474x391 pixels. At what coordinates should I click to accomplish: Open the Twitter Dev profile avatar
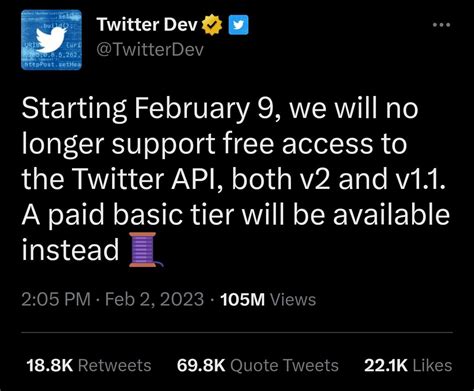tap(51, 40)
